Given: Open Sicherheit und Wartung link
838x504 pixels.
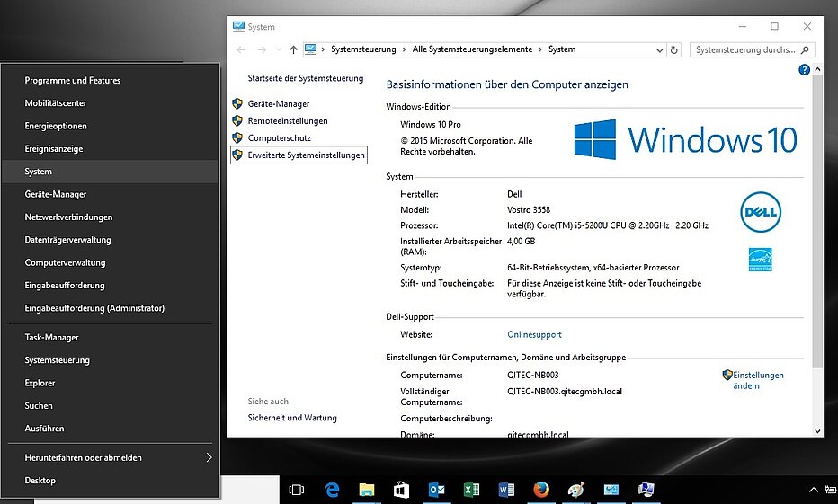Looking at the screenshot, I should coord(292,418).
